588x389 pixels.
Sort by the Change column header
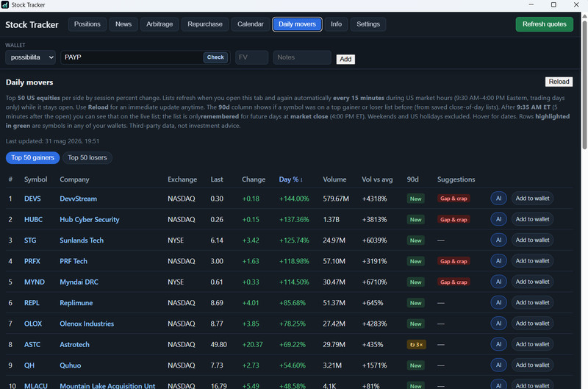click(x=254, y=179)
